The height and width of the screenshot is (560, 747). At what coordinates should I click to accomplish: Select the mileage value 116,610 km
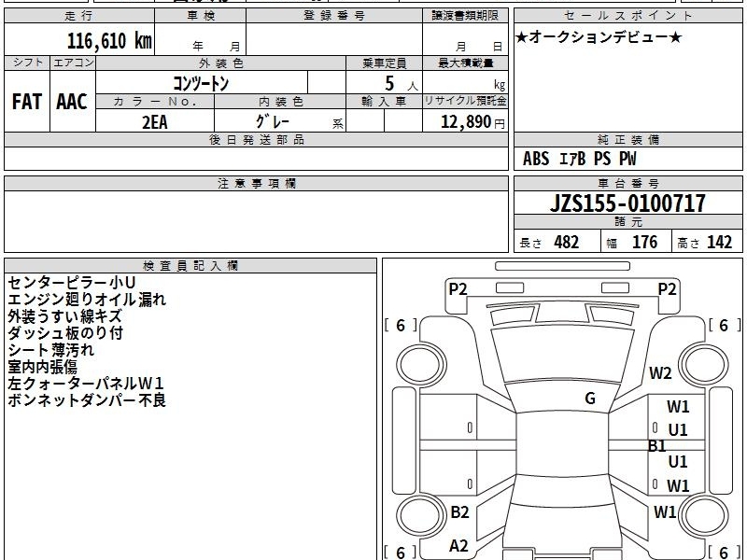pos(109,40)
